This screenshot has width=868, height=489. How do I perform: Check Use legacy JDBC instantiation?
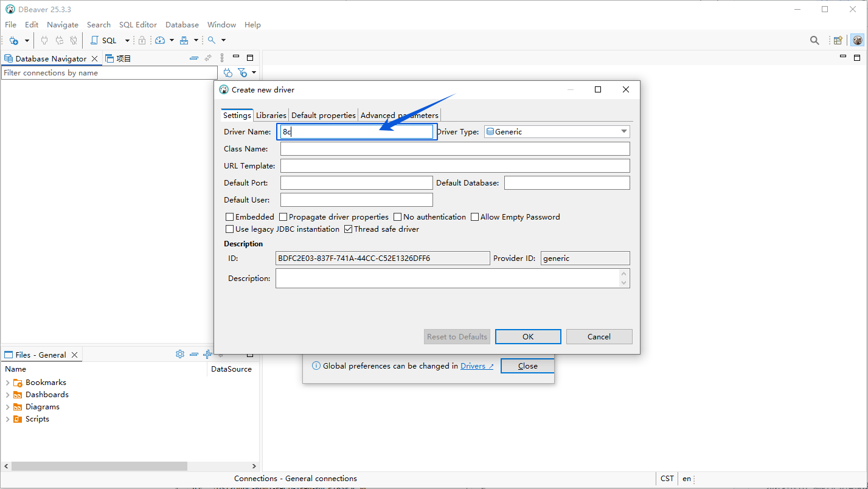[230, 229]
